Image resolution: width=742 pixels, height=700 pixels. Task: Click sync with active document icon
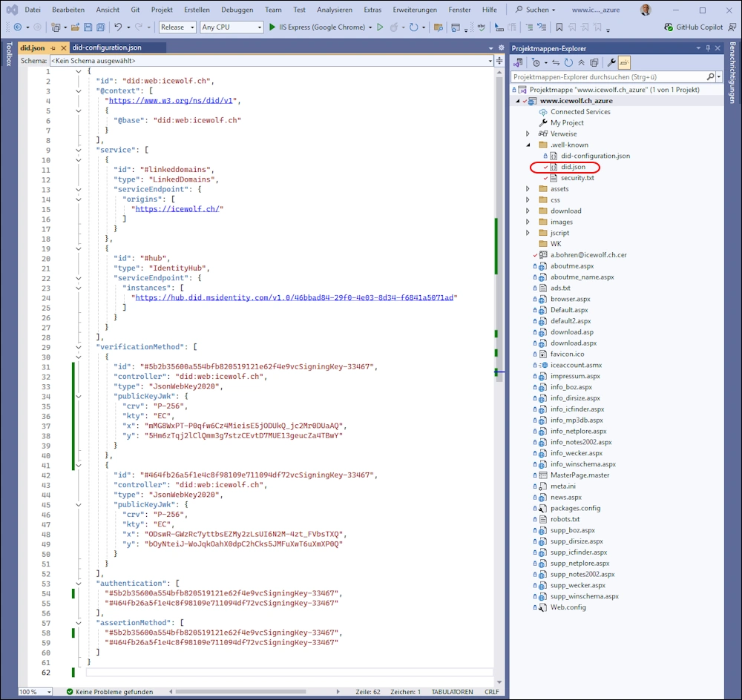(x=555, y=63)
